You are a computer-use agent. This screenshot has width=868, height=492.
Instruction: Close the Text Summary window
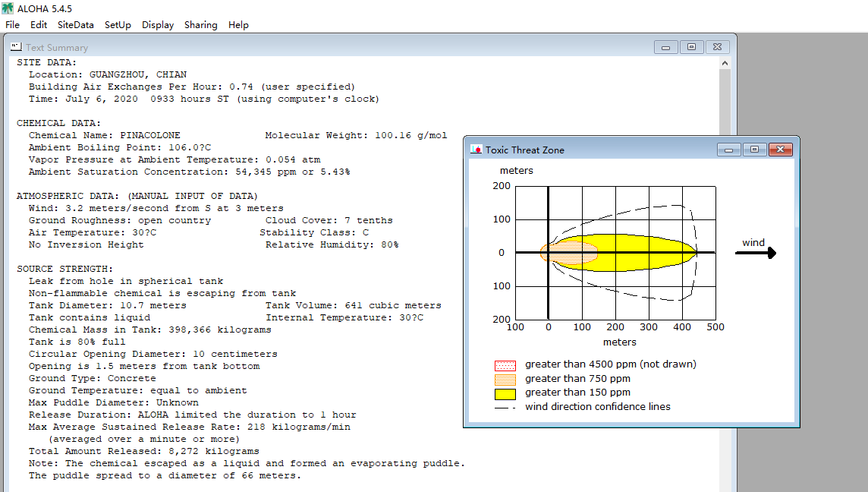point(718,47)
